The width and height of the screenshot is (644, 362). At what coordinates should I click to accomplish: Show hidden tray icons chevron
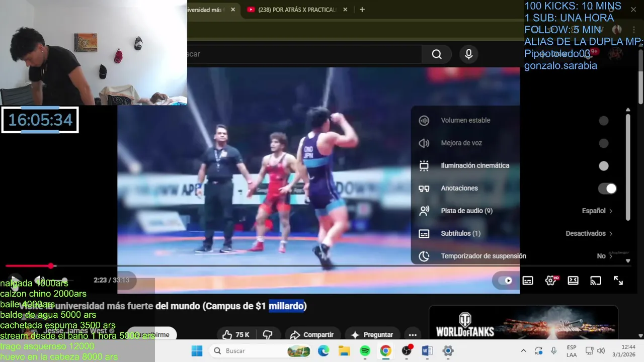tap(523, 350)
